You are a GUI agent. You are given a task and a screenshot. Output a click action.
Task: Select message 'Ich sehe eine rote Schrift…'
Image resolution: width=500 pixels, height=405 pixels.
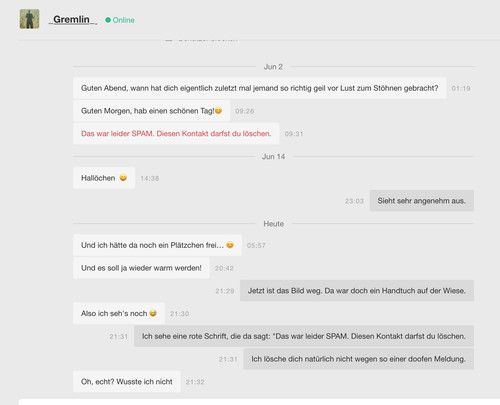coord(304,336)
